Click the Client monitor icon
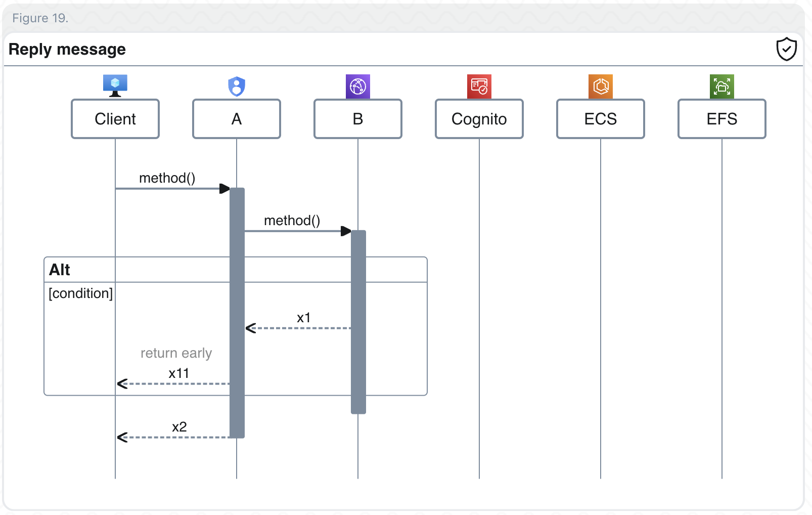 (115, 85)
